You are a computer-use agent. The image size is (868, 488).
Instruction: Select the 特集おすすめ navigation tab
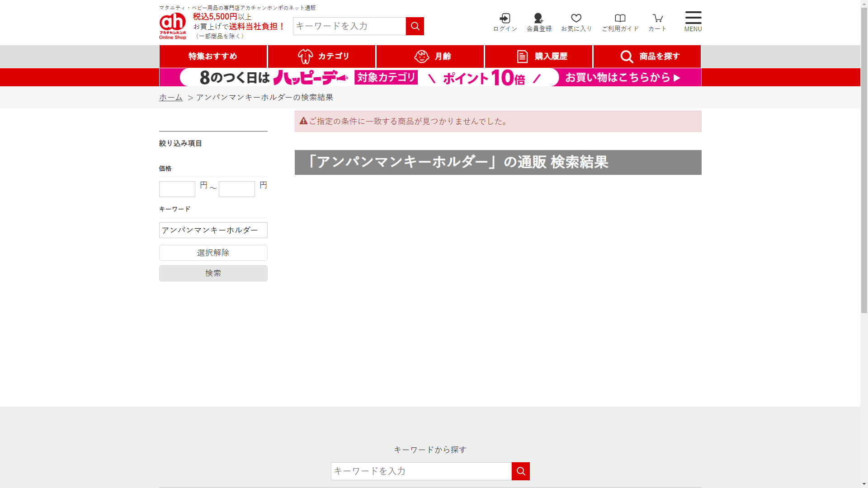coord(213,56)
